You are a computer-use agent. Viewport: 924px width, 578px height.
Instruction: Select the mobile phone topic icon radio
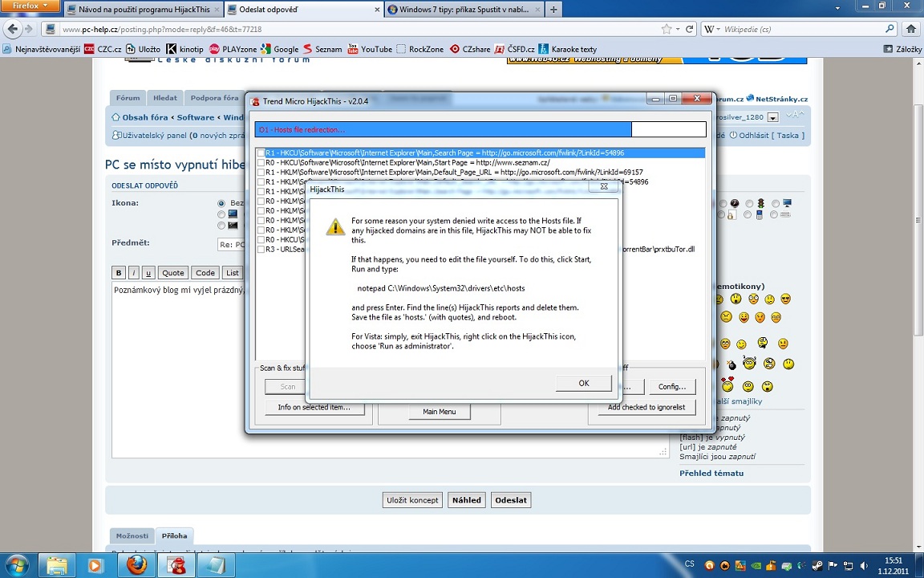(748, 215)
